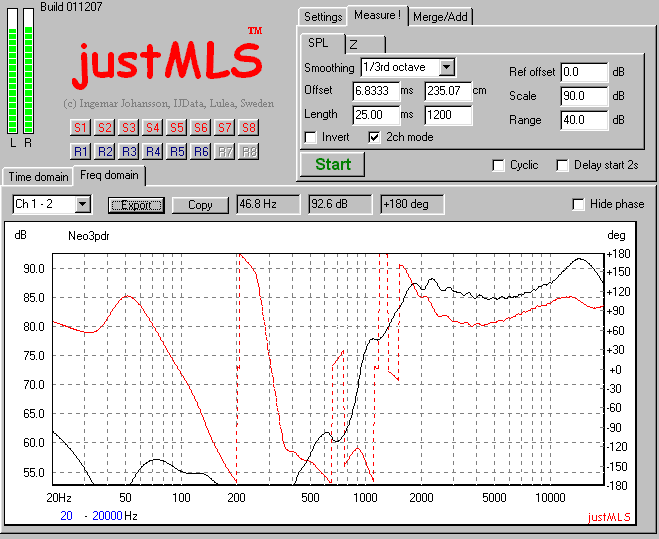Open the Merge/Add tab
The image size is (659, 539).
pos(440,17)
